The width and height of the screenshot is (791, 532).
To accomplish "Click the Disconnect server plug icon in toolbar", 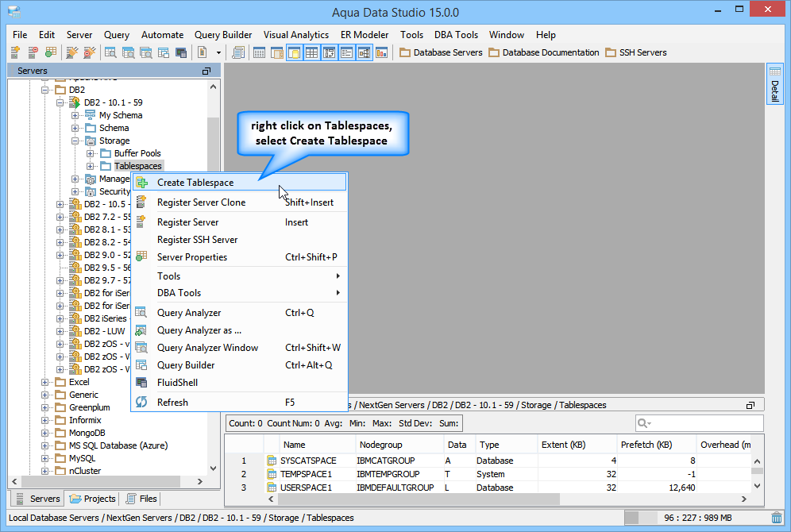I will point(89,52).
